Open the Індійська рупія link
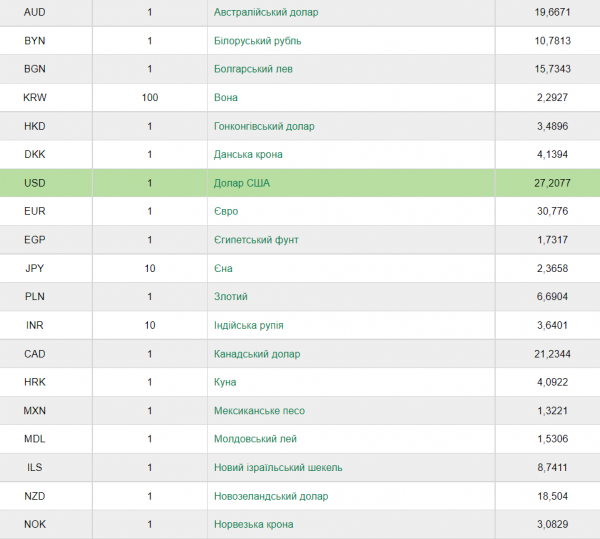The image size is (600, 539). tap(248, 325)
